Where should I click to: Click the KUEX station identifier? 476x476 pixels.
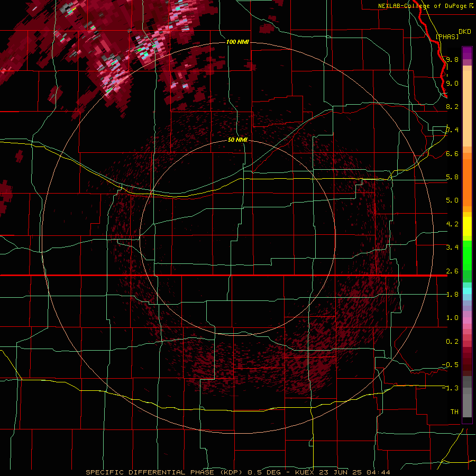pyautogui.click(x=305, y=472)
